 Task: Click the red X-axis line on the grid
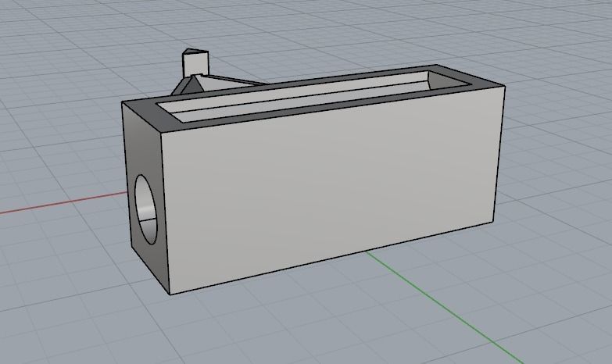click(x=63, y=202)
